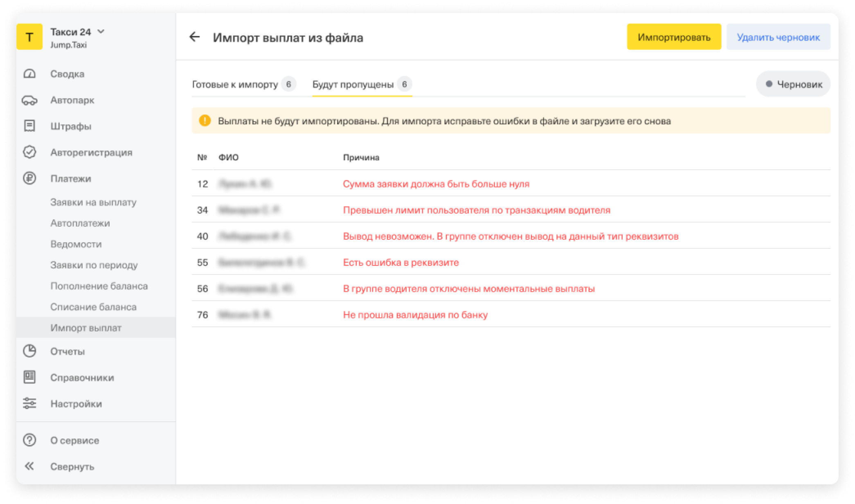Click the car icon for Автопарк
The height and width of the screenshot is (504, 855).
click(29, 100)
